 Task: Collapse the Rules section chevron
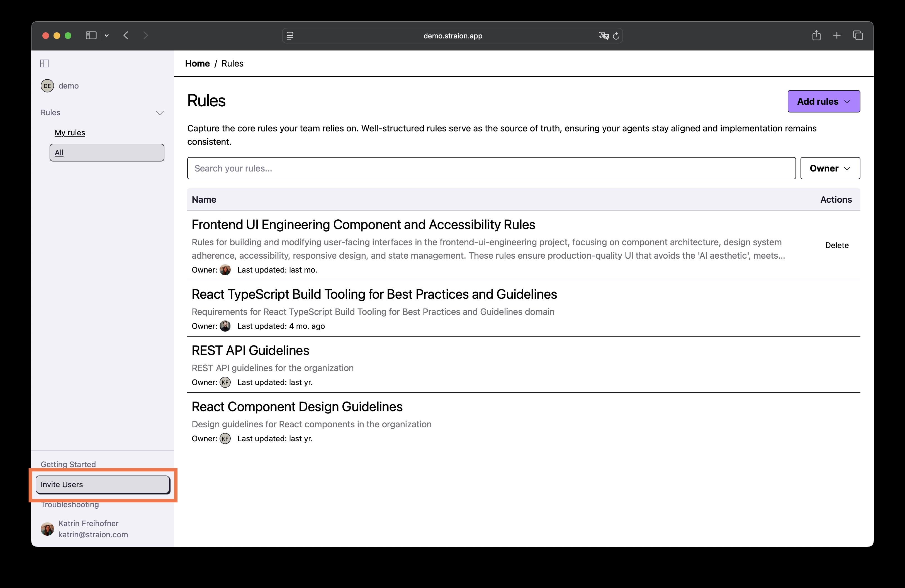160,113
